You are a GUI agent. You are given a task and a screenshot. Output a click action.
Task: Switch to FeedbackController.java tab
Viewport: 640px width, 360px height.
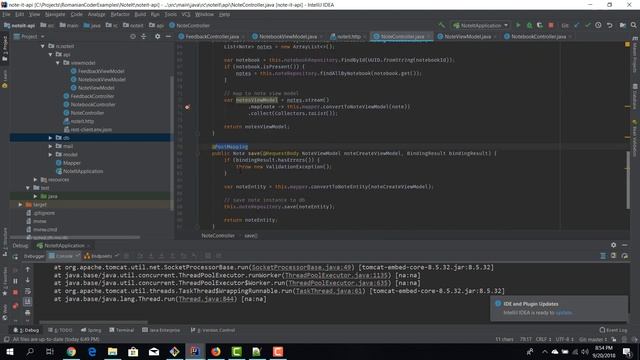point(211,36)
